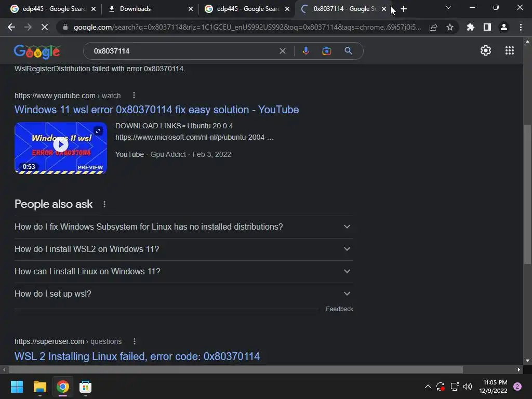Image resolution: width=532 pixels, height=399 pixels.
Task: Click the scroll down arrow
Action: (527, 361)
